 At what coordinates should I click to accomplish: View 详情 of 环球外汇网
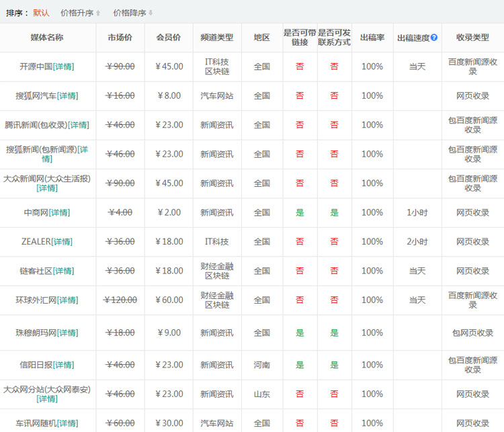click(x=67, y=300)
